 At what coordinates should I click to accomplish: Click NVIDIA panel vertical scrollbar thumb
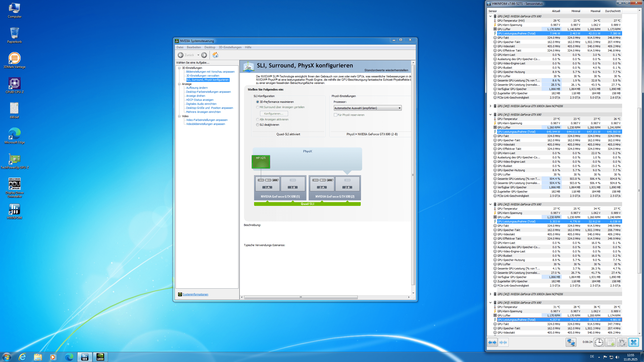click(413, 175)
